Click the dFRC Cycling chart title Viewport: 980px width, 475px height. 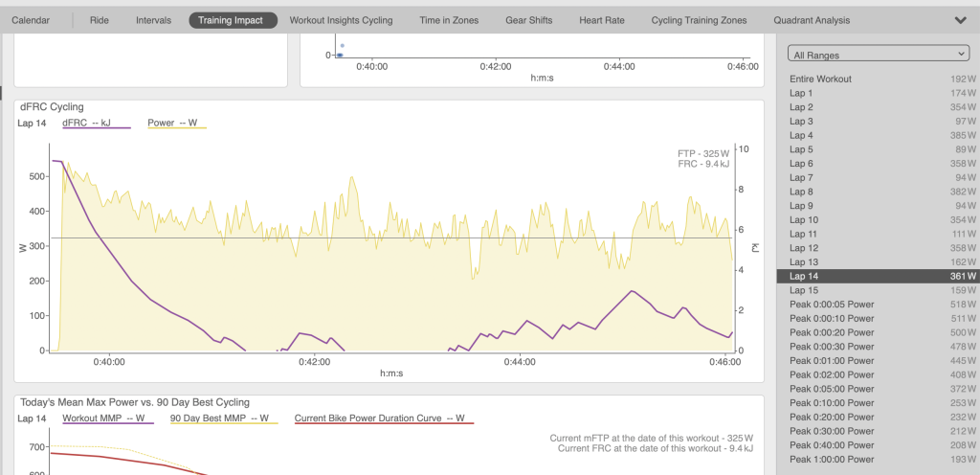tap(52, 107)
